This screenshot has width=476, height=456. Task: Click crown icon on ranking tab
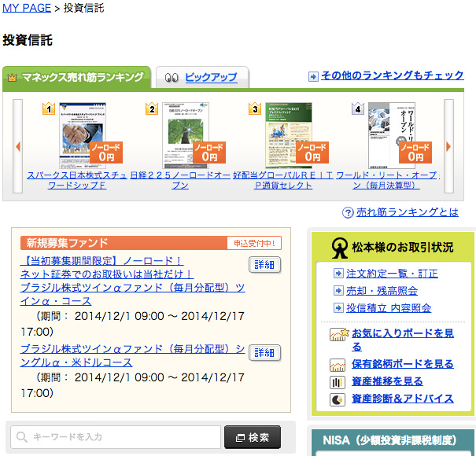[12, 78]
